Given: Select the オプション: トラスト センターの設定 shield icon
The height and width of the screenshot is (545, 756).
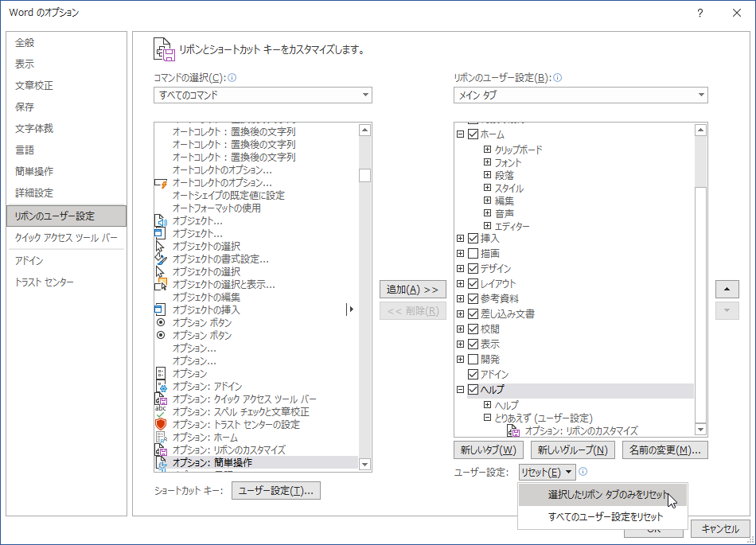Looking at the screenshot, I should (x=161, y=424).
